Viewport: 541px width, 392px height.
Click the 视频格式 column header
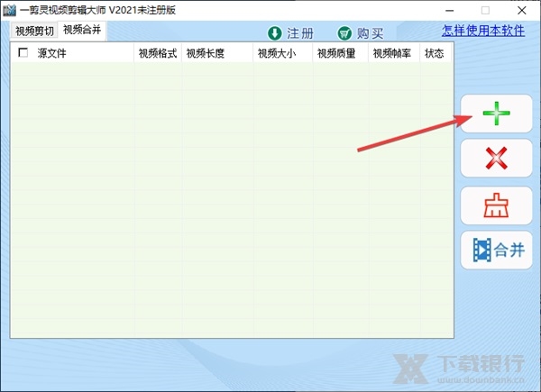[158, 53]
